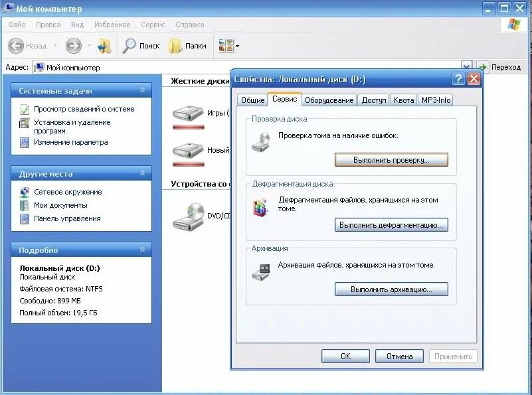Open Search with the magnifier icon
The width and height of the screenshot is (532, 395).
click(x=129, y=46)
